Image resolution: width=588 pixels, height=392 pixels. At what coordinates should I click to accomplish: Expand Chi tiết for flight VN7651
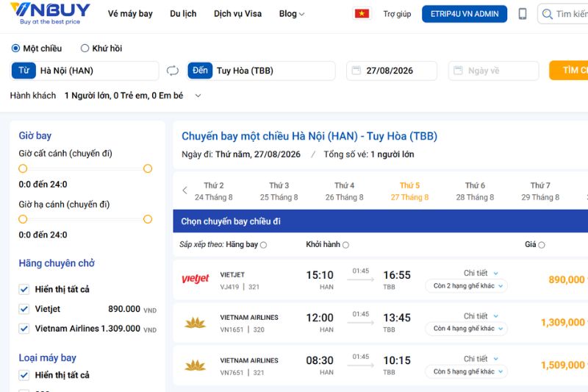[481, 359]
